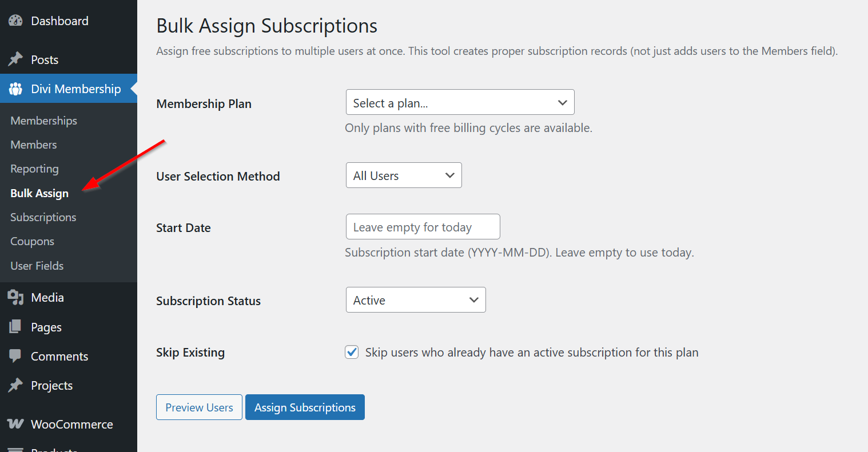Viewport: 868px width, 452px height.
Task: Open the Reporting submenu item
Action: (34, 169)
